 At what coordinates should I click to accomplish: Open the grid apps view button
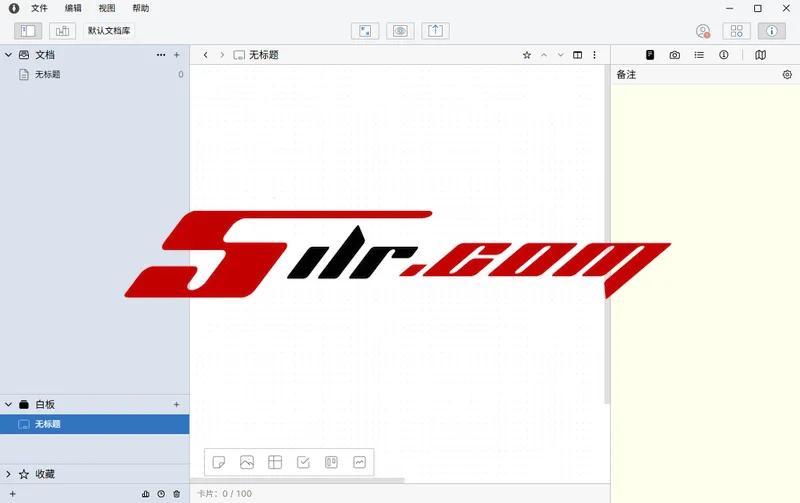click(x=736, y=31)
